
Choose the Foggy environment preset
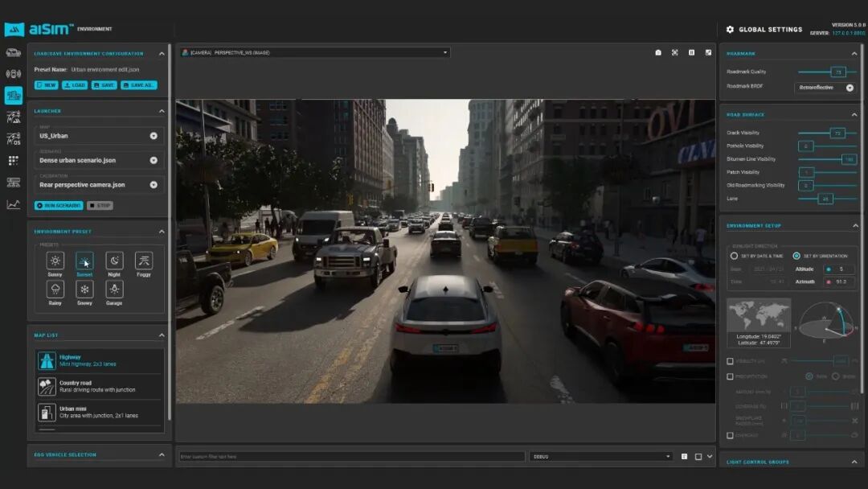coord(144,261)
